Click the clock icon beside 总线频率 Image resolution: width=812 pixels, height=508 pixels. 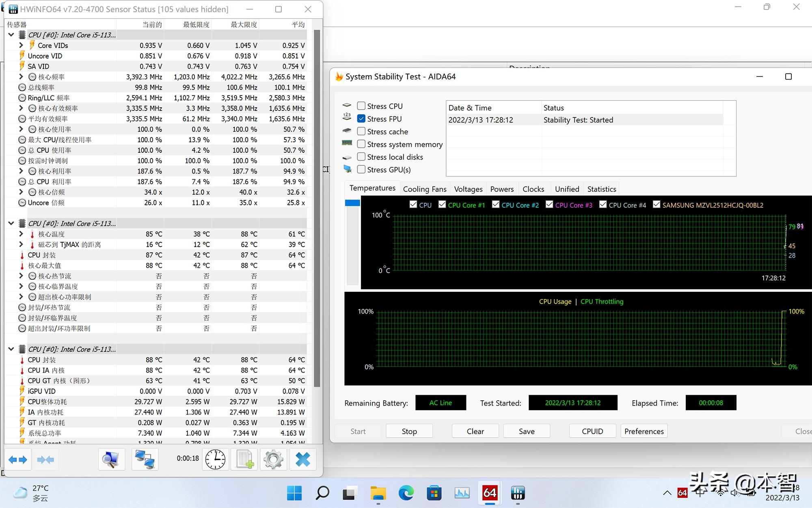click(x=22, y=87)
